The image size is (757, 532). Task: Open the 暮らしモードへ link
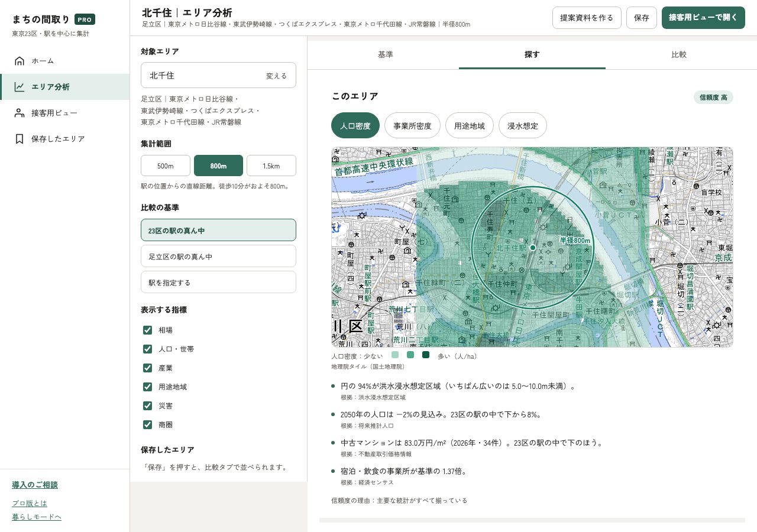pyautogui.click(x=37, y=517)
